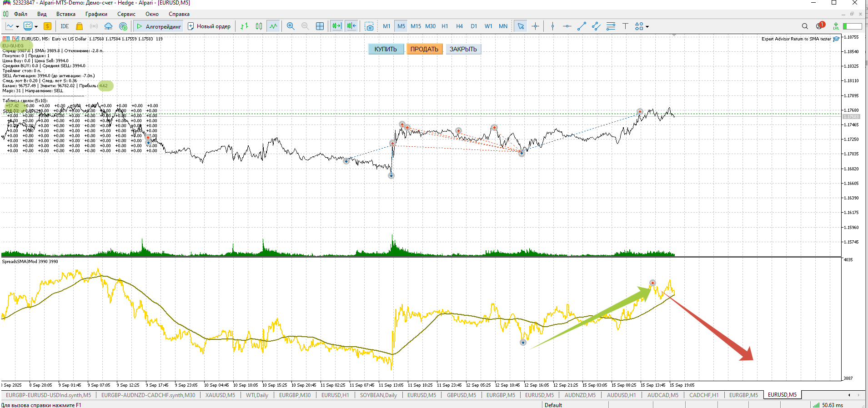Toggle chart auto scroll
The image size is (868, 408).
pos(336,26)
